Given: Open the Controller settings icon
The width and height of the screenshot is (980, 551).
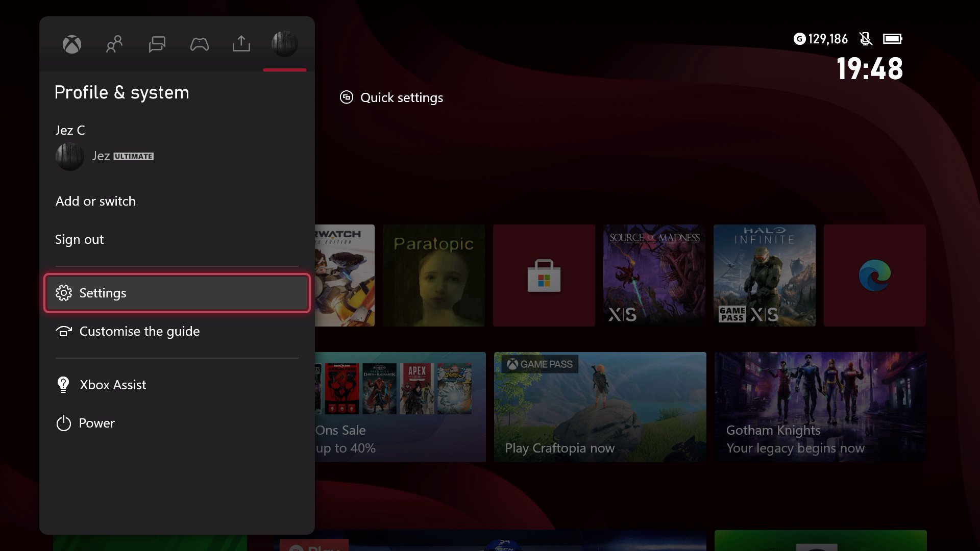Looking at the screenshot, I should [199, 43].
